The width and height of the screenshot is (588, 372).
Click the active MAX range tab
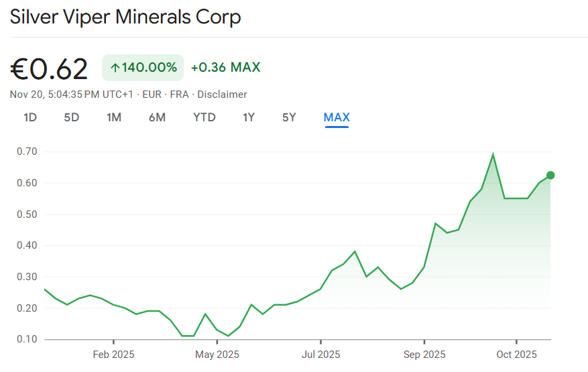point(337,118)
